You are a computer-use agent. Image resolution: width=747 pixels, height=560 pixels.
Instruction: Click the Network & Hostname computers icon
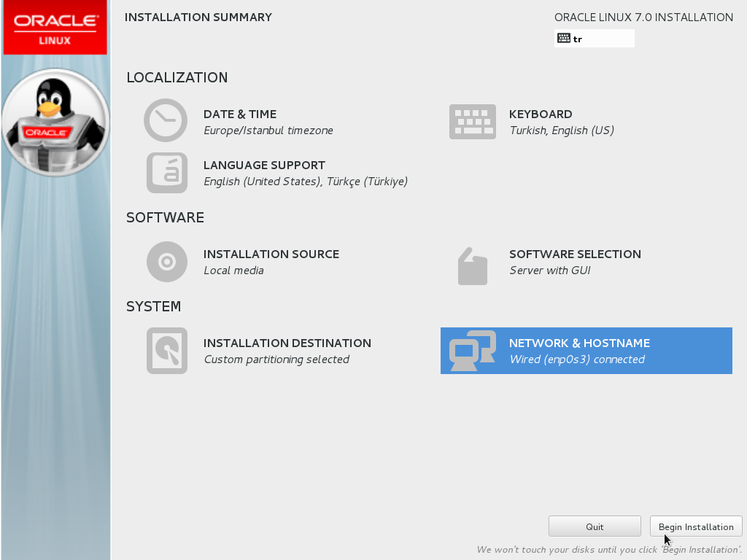pos(472,351)
